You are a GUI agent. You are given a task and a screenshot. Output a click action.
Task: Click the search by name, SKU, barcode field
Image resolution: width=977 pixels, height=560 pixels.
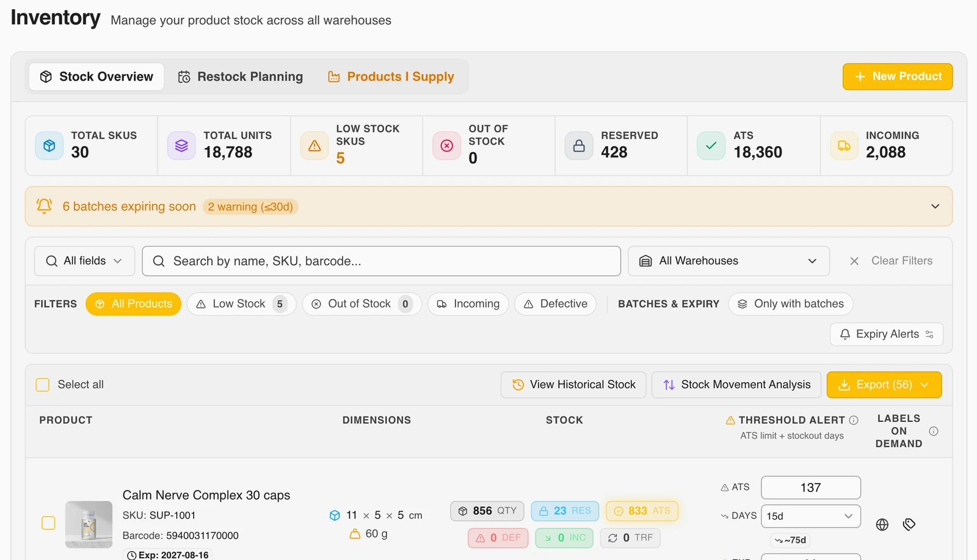tap(382, 261)
